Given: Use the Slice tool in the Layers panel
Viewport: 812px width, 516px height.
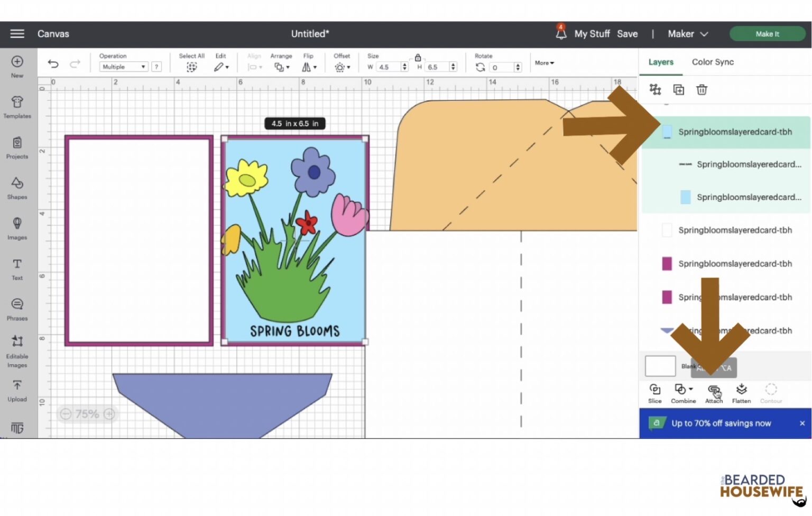Looking at the screenshot, I should 654,392.
